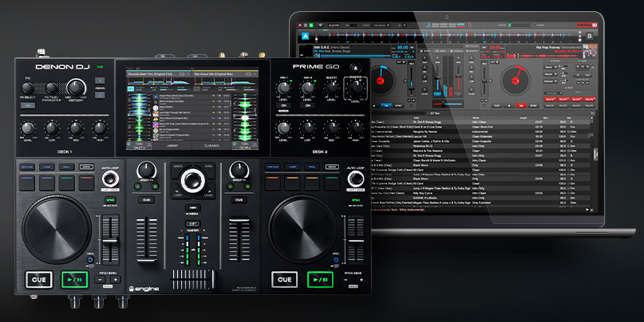Click the FX WET/DRY knob
Image resolution: width=644 pixels, height=322 pixels.
(x=76, y=88)
